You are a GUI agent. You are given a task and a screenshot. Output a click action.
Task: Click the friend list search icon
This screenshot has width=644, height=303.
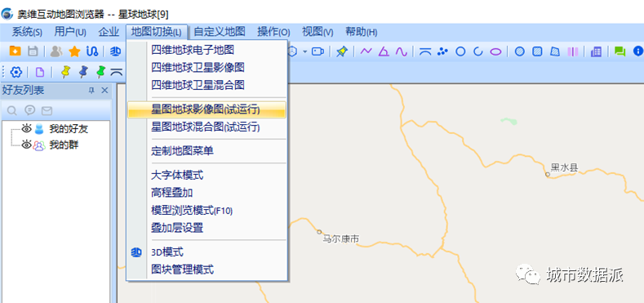pyautogui.click(x=12, y=110)
